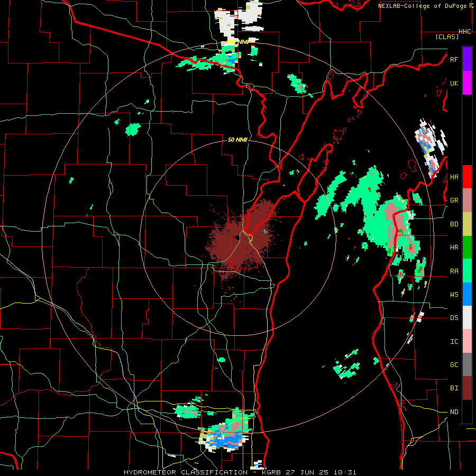476x476 pixels.
Task: Click the brown BI legend color swatch
Action: [x=467, y=388]
